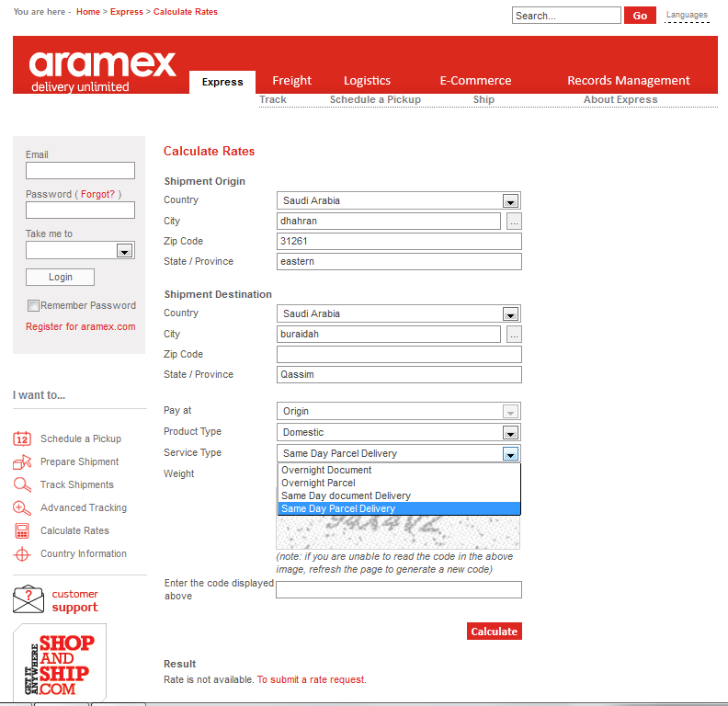728x706 pixels.
Task: Select Overnight Parcel from service list
Action: (x=318, y=483)
